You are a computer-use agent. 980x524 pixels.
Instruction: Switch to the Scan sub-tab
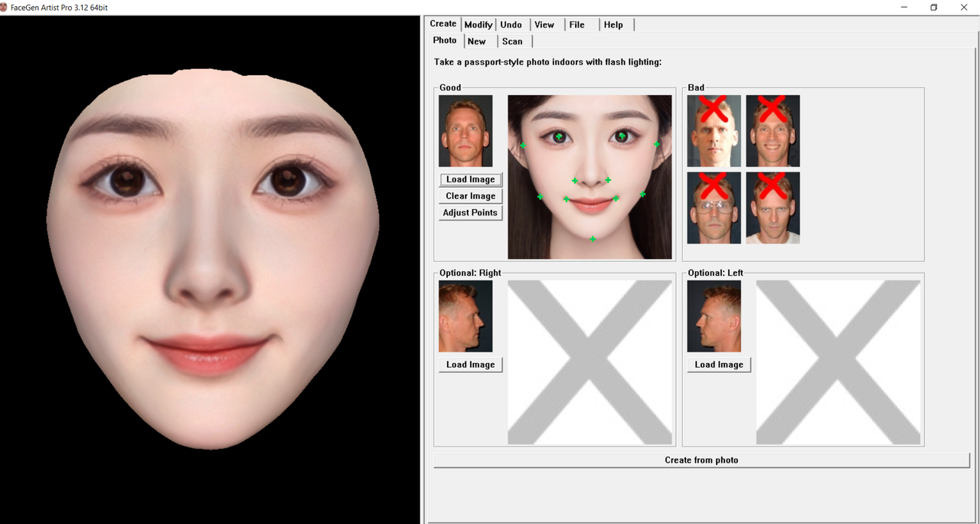pyautogui.click(x=513, y=41)
